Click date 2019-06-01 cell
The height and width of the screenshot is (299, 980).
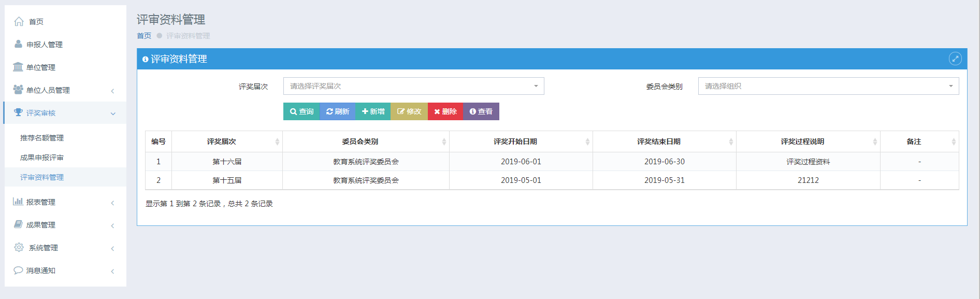(521, 162)
